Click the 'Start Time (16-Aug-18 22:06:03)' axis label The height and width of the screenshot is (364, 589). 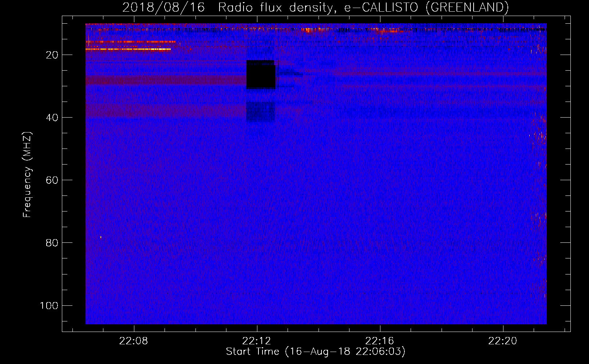[x=316, y=352]
